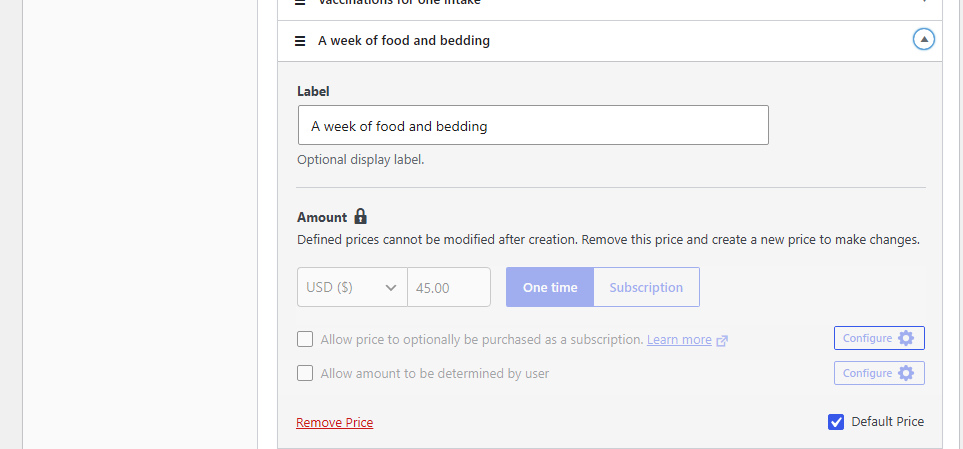Focus the Label text field
The width and height of the screenshot is (963, 449).
[533, 125]
